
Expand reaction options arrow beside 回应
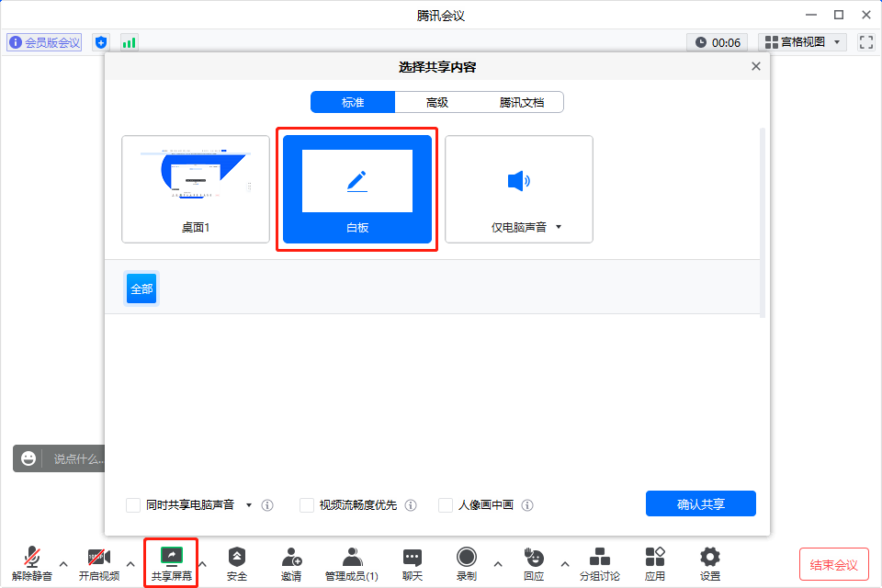point(565,564)
